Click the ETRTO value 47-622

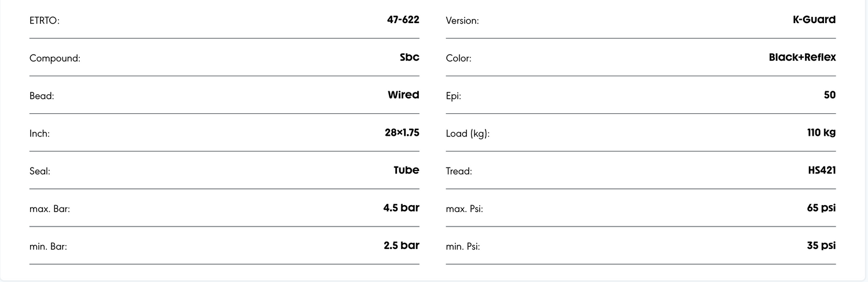[403, 20]
